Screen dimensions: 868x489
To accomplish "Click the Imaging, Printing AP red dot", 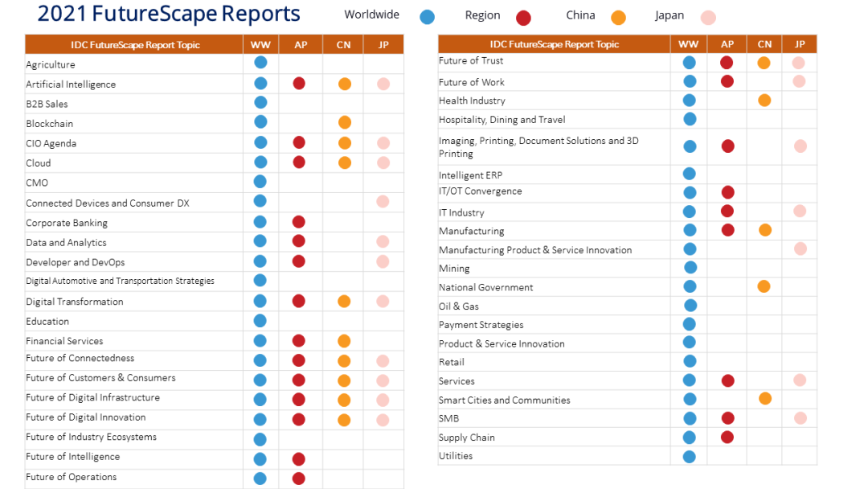I will [728, 146].
